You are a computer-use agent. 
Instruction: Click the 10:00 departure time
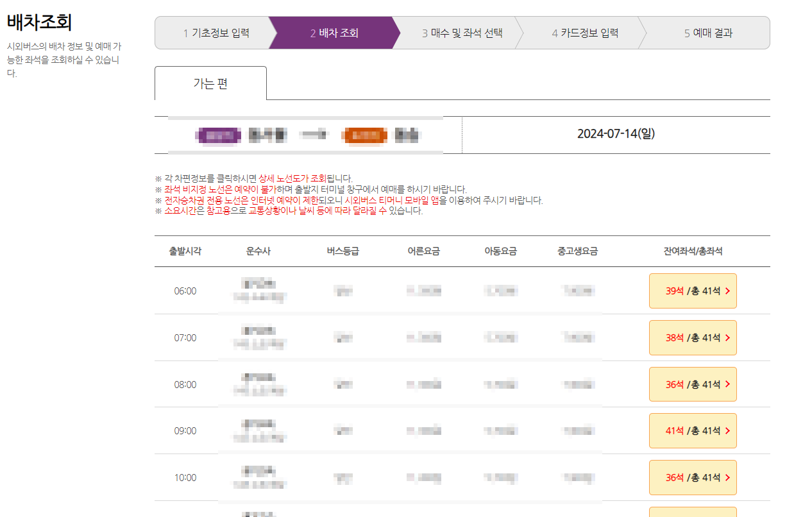(x=185, y=478)
